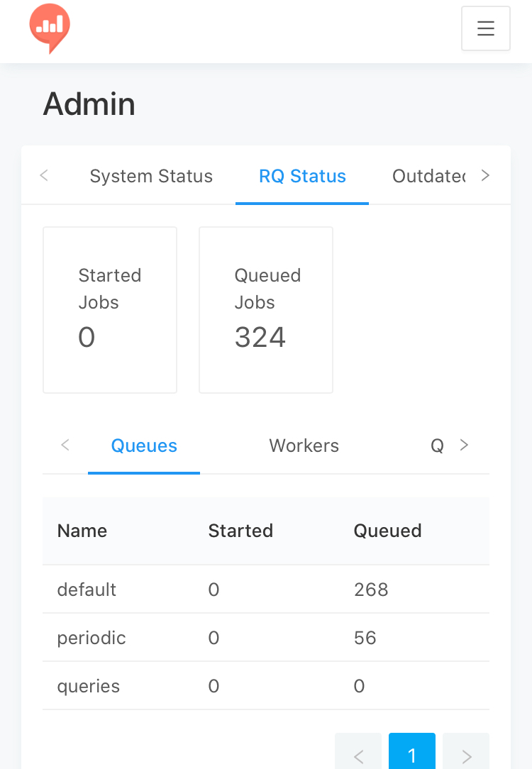Click the Redash logo icon
The image size is (532, 769).
point(50,28)
